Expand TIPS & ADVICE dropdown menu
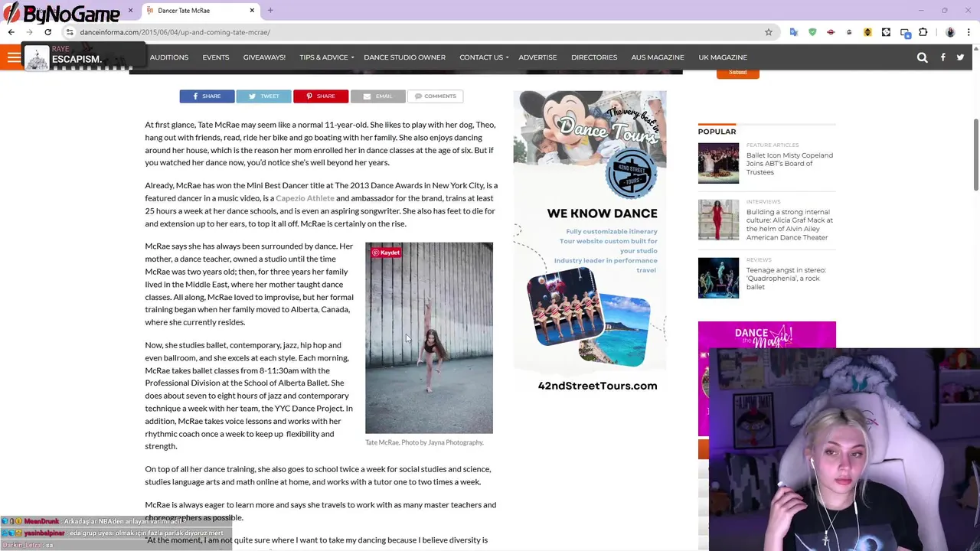 (326, 57)
